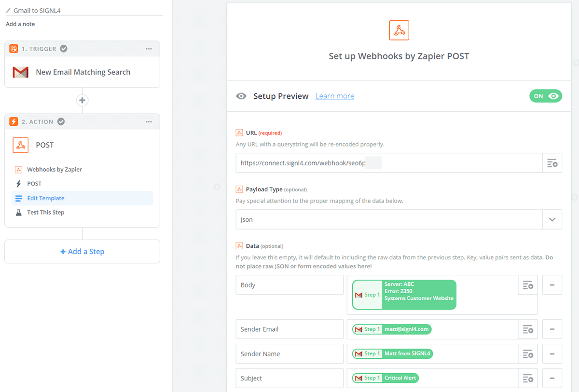
Task: Click the bolt icon beside sidebar POST
Action: pyautogui.click(x=18, y=184)
